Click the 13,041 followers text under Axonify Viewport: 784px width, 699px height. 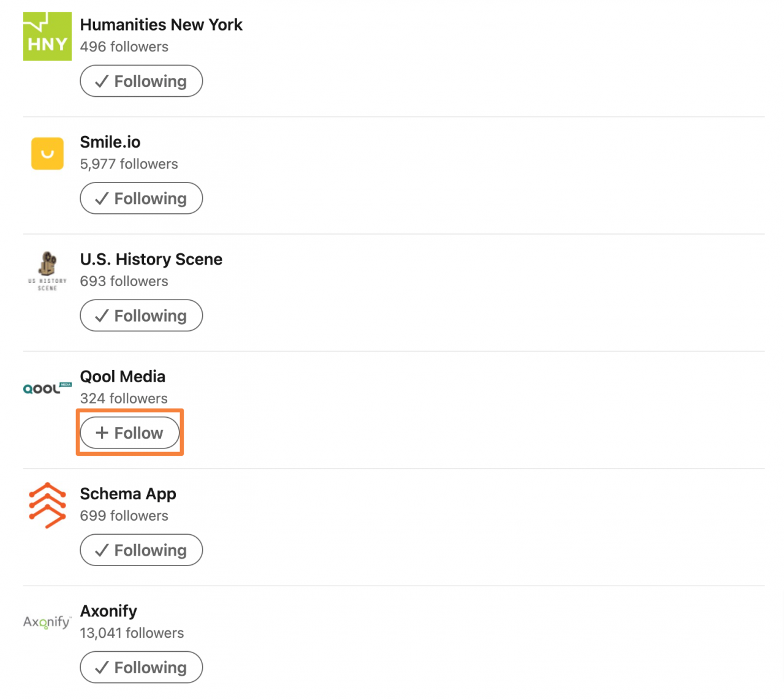132,633
